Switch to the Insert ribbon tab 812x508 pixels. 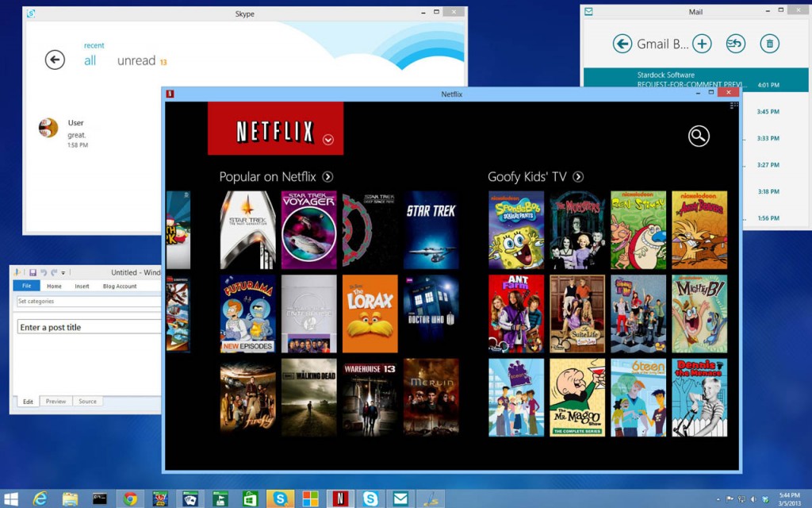(82, 286)
